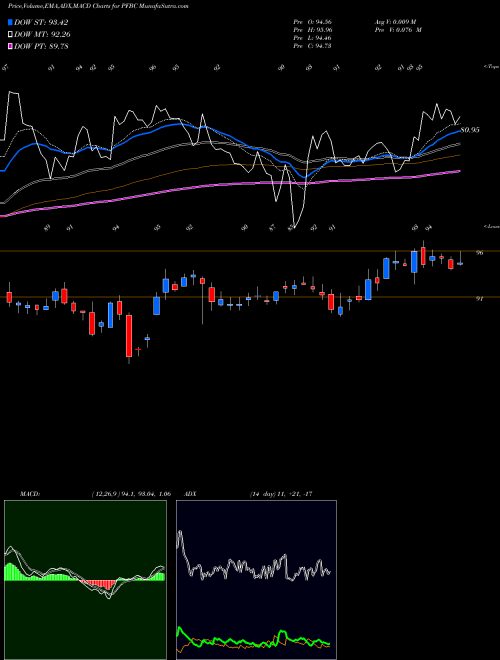Click the 'Pre L: 94.46' value

[x=313, y=38]
